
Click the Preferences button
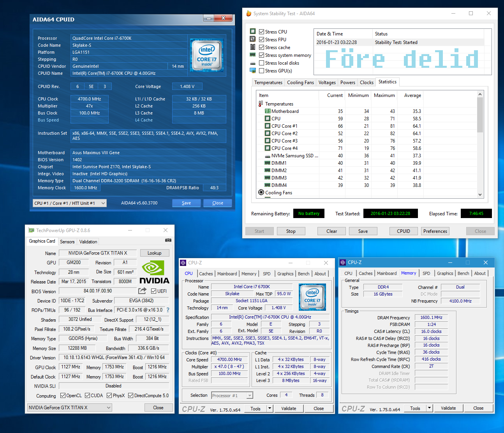click(435, 231)
